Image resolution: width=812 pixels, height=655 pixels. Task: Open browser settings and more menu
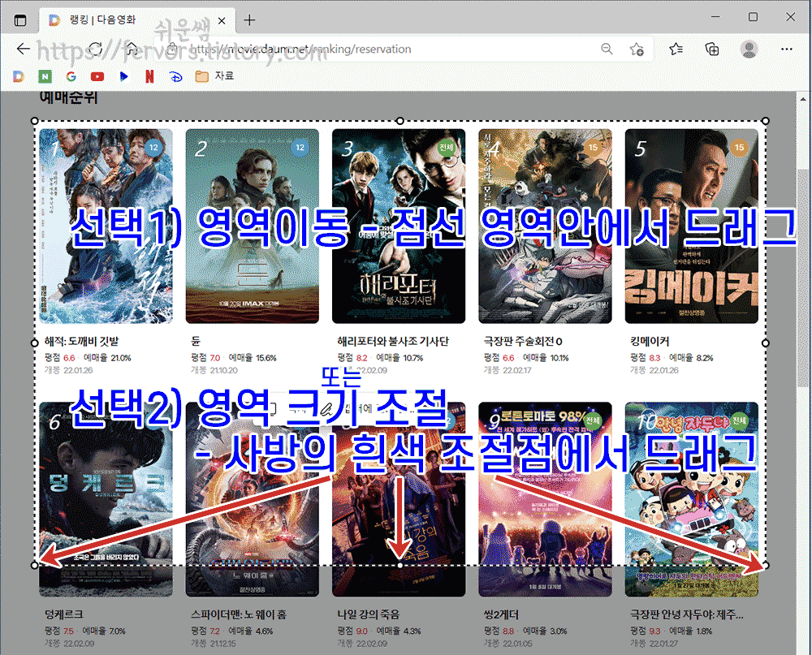click(x=787, y=50)
